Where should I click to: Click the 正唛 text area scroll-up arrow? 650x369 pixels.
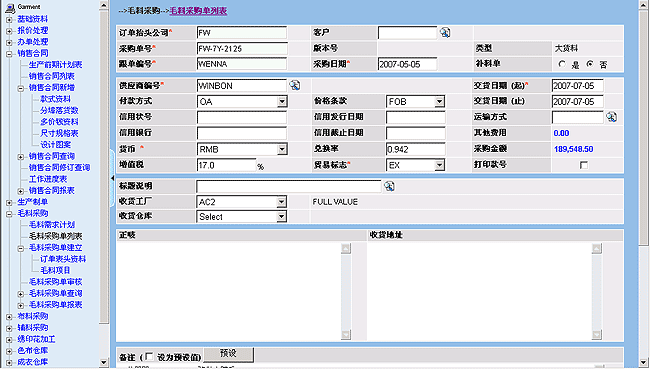346,248
